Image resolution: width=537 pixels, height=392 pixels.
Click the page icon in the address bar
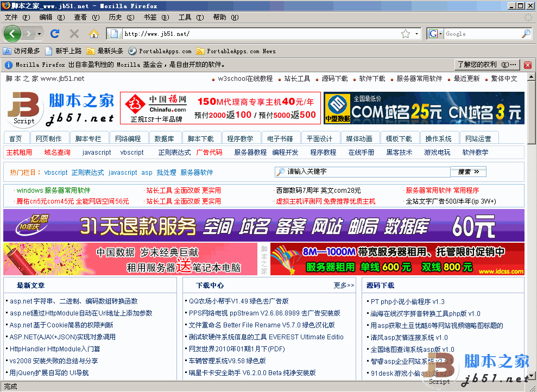[x=114, y=34]
